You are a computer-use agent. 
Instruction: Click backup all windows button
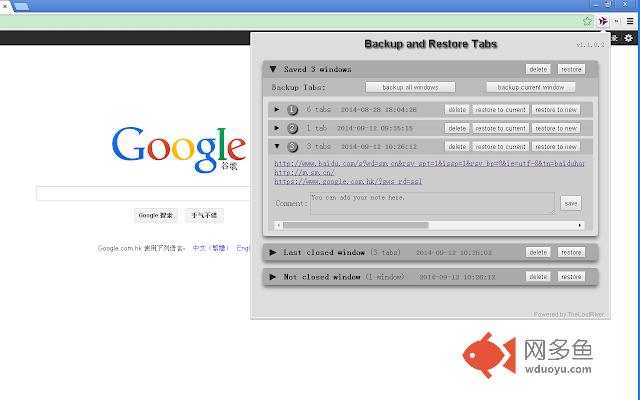(410, 87)
